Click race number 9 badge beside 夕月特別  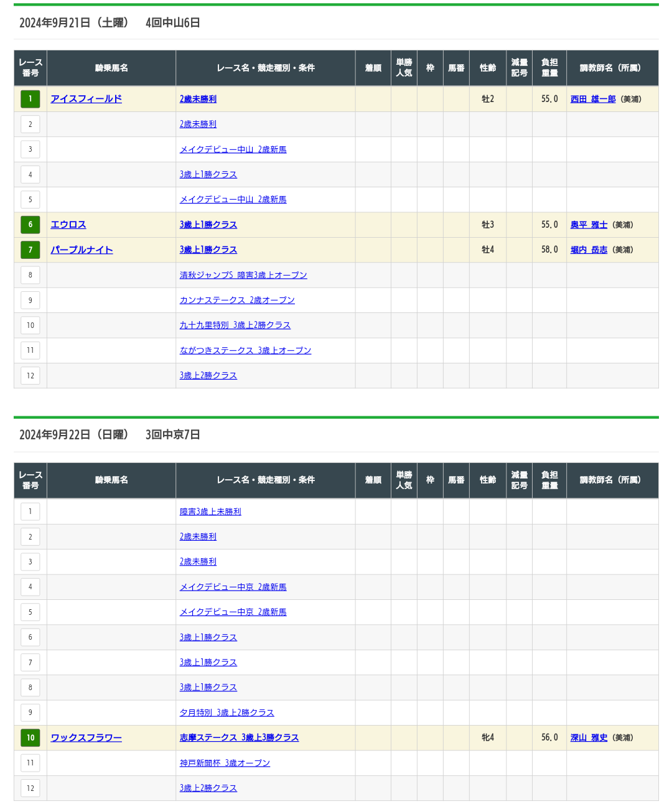[x=30, y=713]
